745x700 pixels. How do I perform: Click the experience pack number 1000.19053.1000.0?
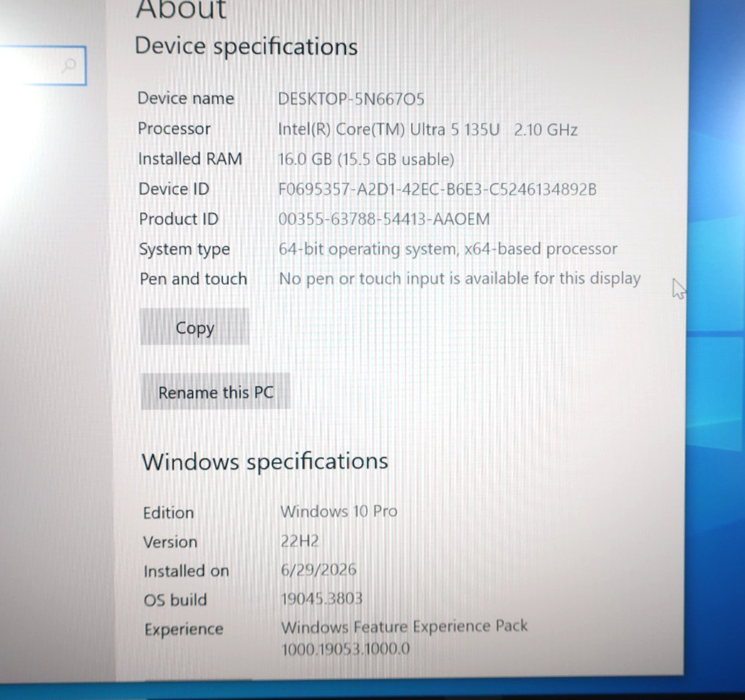click(345, 649)
